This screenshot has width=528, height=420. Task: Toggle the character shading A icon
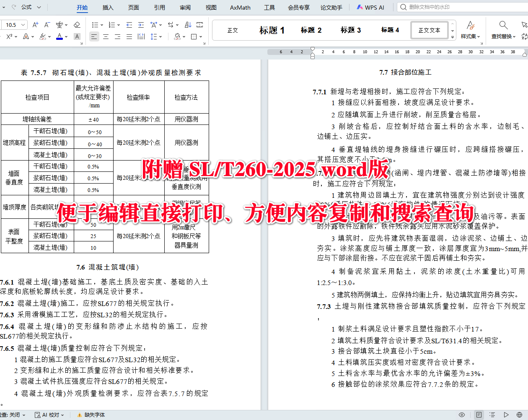[x=77, y=37]
